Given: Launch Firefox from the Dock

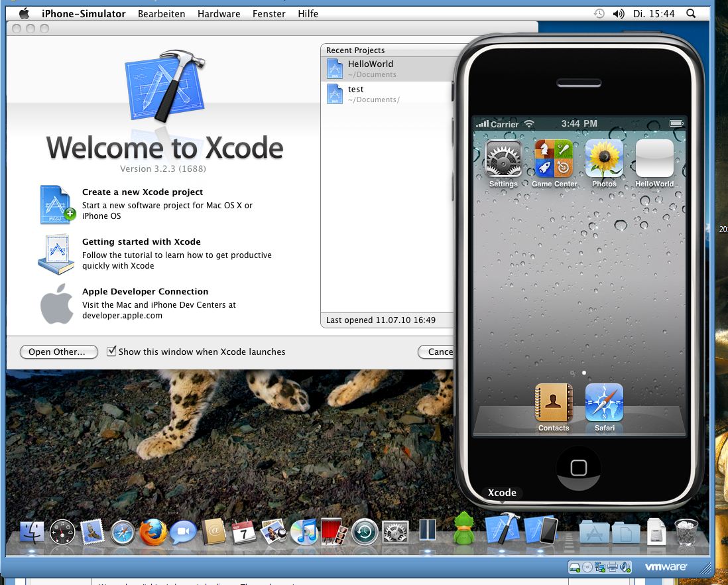Looking at the screenshot, I should coord(153,532).
